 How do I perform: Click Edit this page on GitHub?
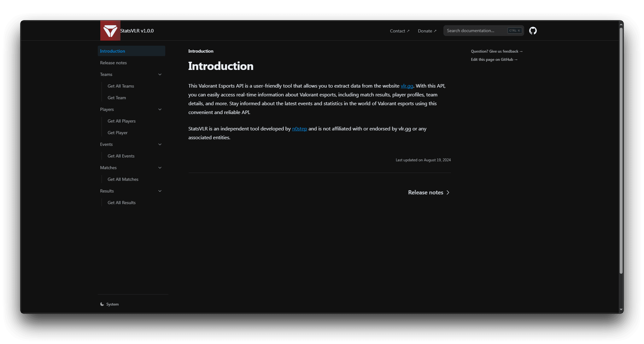click(494, 60)
